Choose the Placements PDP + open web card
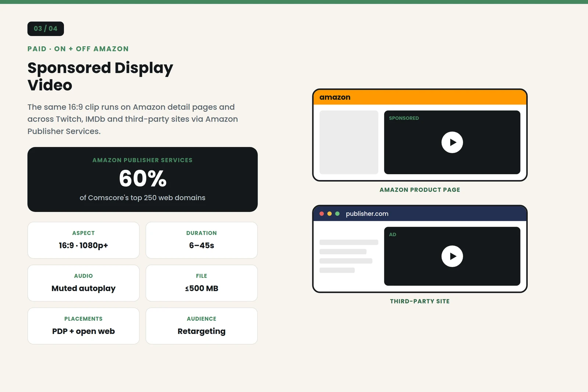588x392 pixels. click(x=83, y=326)
